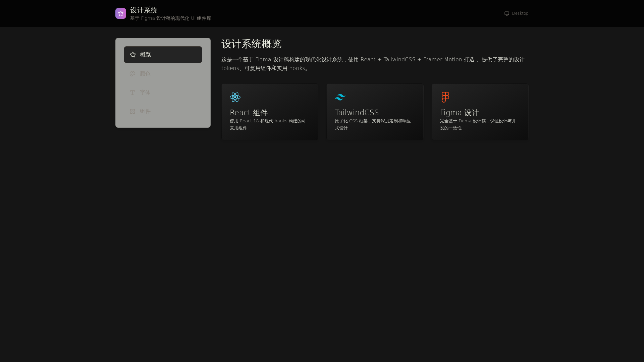Click the purple star logo icon
Viewport: 644px width, 362px height.
pyautogui.click(x=121, y=13)
